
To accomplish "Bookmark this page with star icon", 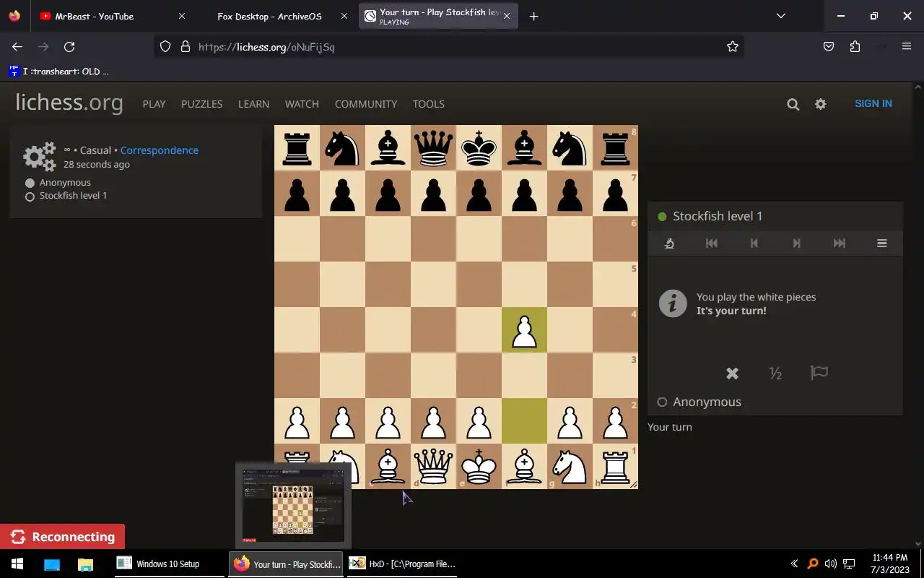I will click(733, 46).
